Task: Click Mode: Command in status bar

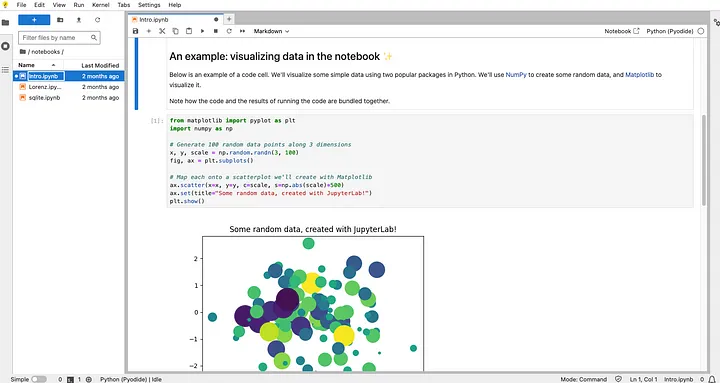Action: click(584, 379)
